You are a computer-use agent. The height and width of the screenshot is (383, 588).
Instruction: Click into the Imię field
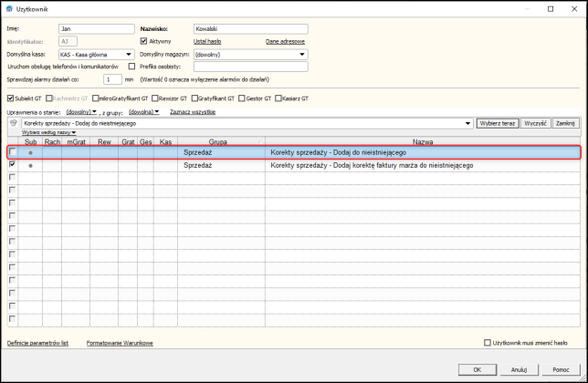(97, 29)
